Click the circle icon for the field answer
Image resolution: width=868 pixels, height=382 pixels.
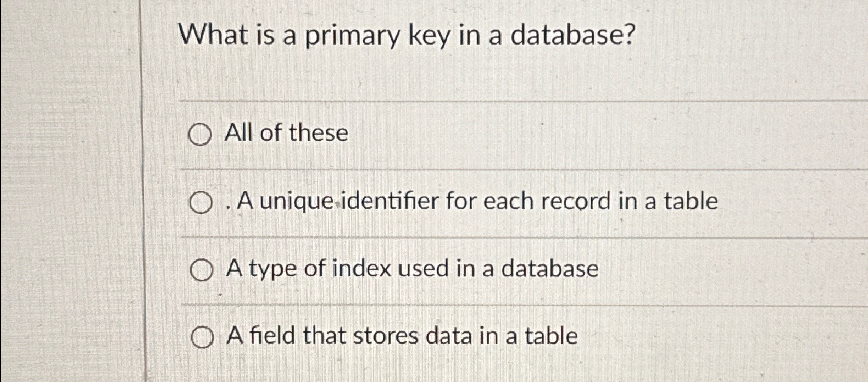pyautogui.click(x=203, y=336)
